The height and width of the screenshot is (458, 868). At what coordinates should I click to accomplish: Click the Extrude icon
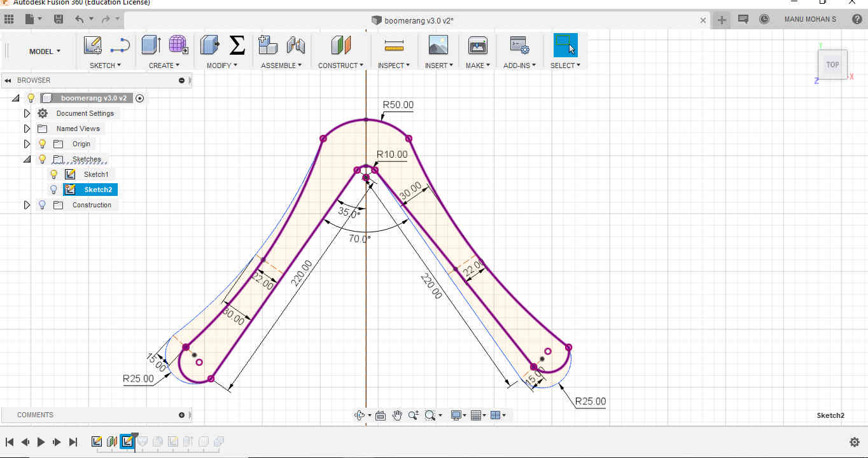(x=151, y=45)
